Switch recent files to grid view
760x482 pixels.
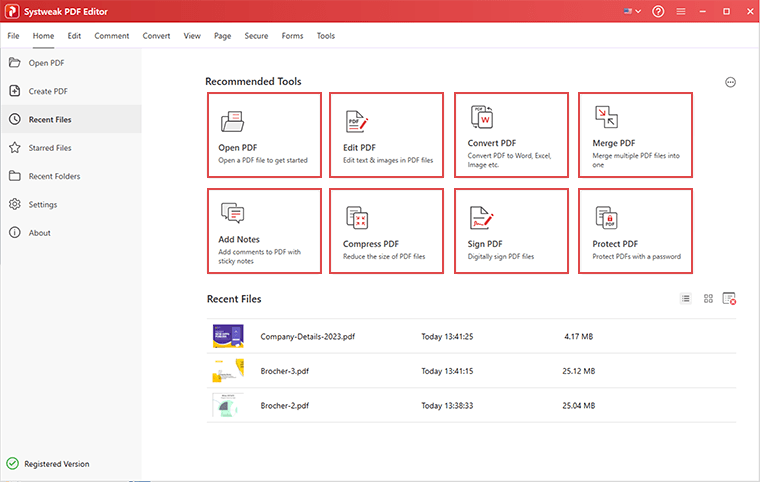[708, 299]
